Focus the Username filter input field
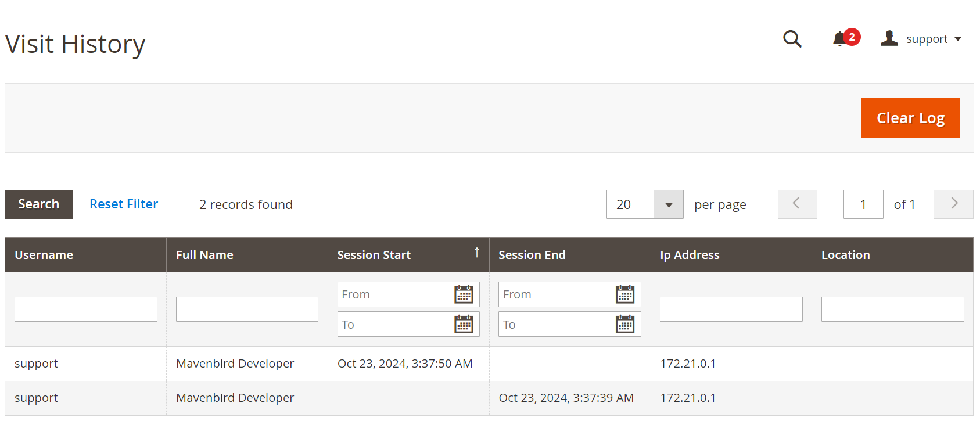The height and width of the screenshot is (421, 980). point(86,309)
